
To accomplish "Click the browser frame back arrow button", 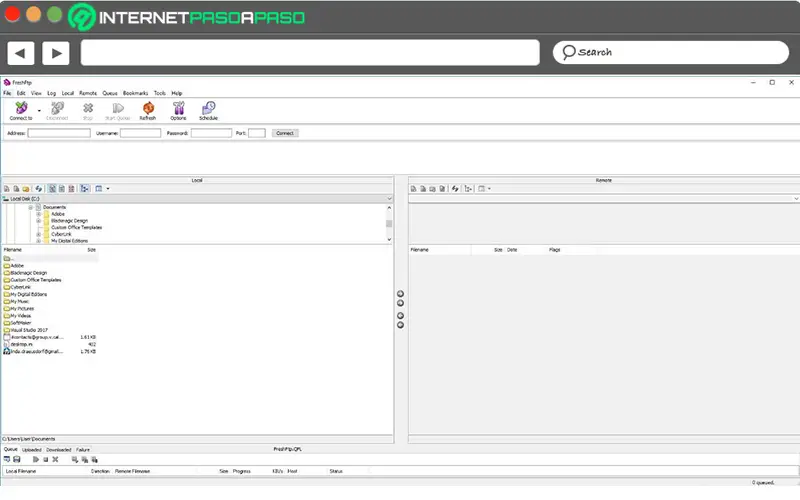I will point(20,53).
